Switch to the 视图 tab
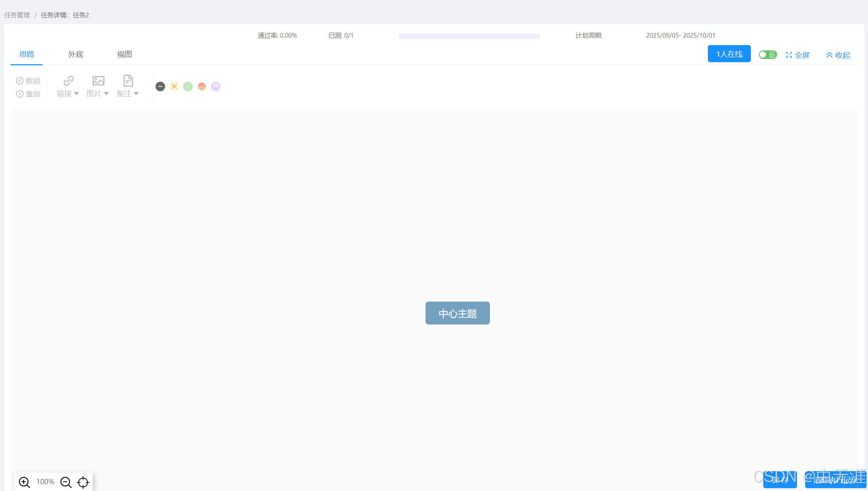Image resolution: width=868 pixels, height=491 pixels. click(125, 54)
